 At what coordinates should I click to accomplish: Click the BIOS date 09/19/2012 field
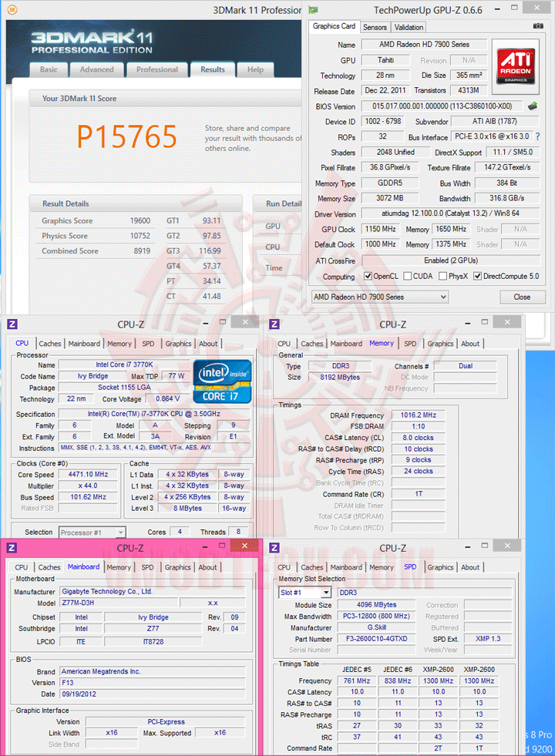click(x=153, y=694)
